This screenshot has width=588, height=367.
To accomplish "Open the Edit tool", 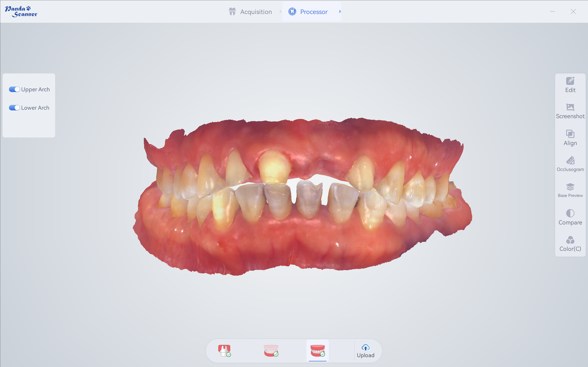I will (x=570, y=85).
